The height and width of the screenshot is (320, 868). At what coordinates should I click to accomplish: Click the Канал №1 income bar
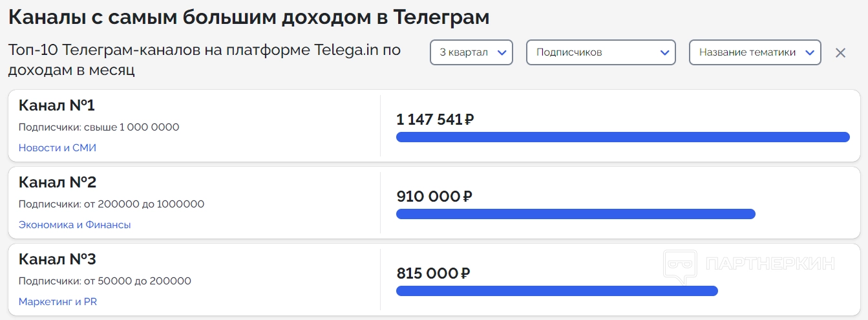click(x=622, y=137)
